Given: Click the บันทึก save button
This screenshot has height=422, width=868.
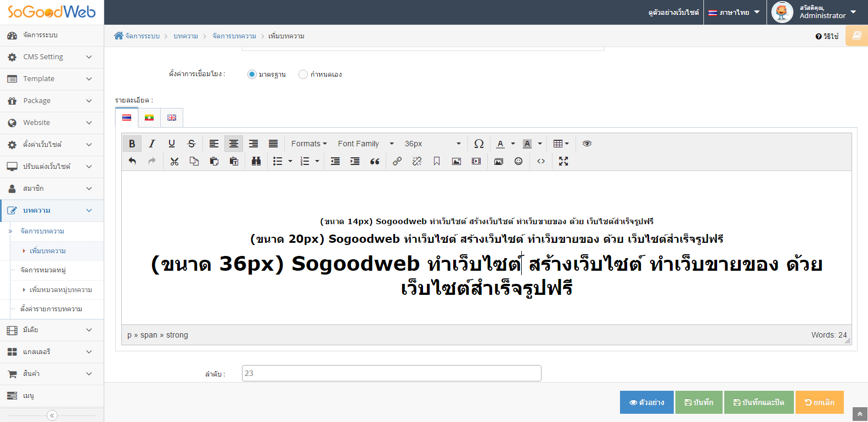Looking at the screenshot, I should [699, 402].
